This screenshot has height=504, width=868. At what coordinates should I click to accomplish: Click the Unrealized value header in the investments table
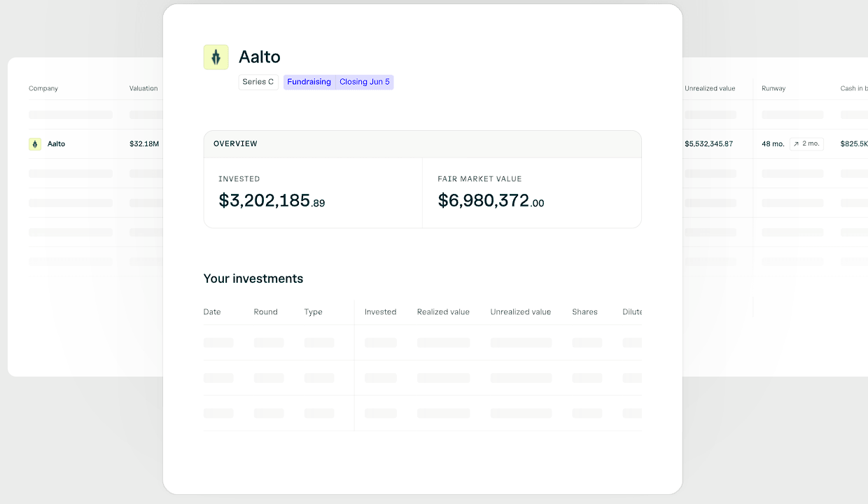[521, 312]
